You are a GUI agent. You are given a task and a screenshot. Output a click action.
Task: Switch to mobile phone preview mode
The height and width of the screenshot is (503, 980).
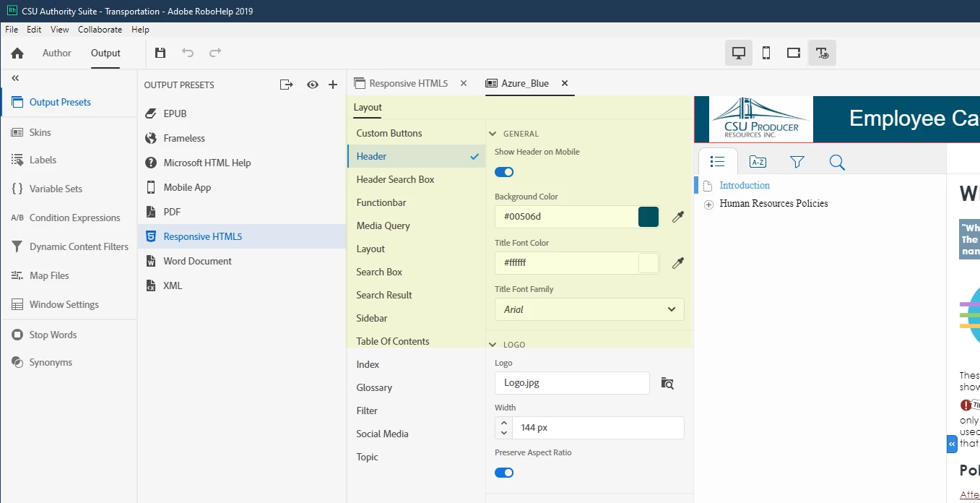click(x=766, y=53)
